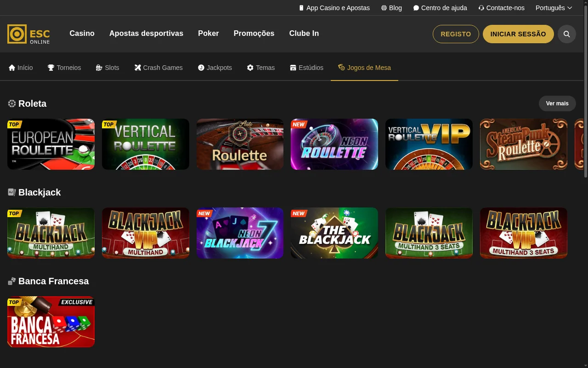The height and width of the screenshot is (368, 588).
Task: Open The Blackjack game tile
Action: 334,233
